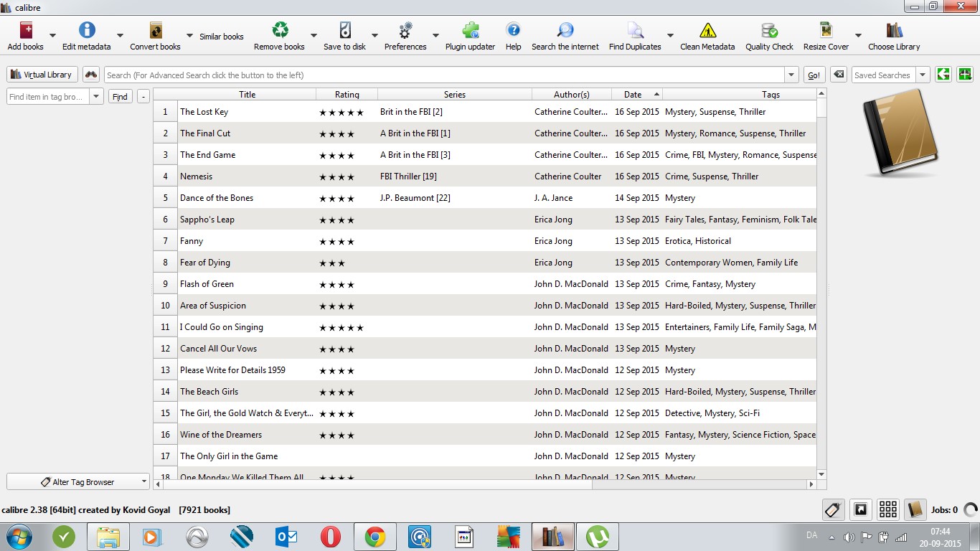Click the volume speaker tray icon
980x551 pixels.
(849, 537)
